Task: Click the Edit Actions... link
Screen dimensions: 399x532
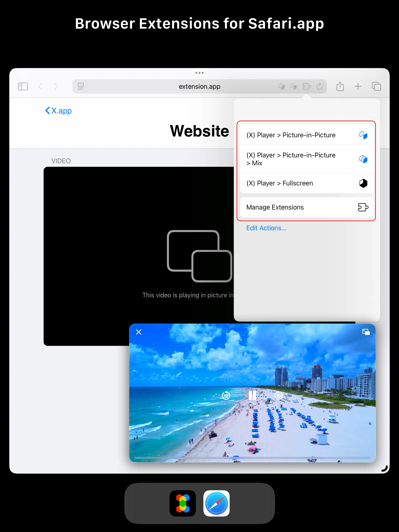Action: coord(266,228)
